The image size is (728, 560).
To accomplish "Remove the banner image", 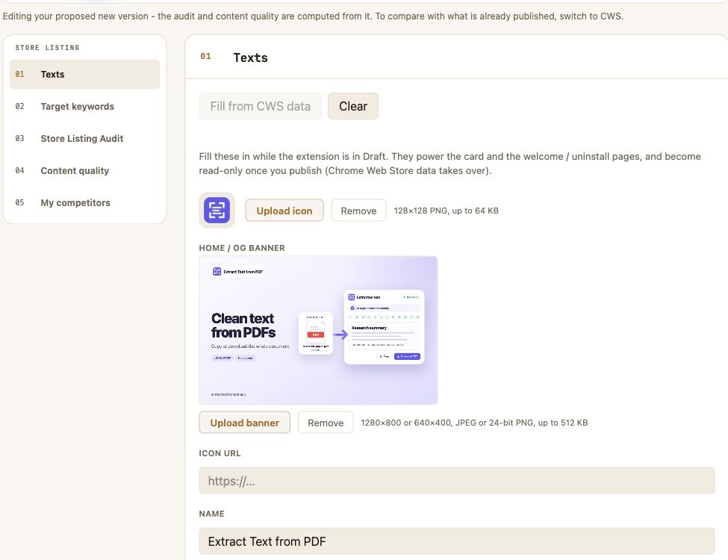I will pos(326,423).
